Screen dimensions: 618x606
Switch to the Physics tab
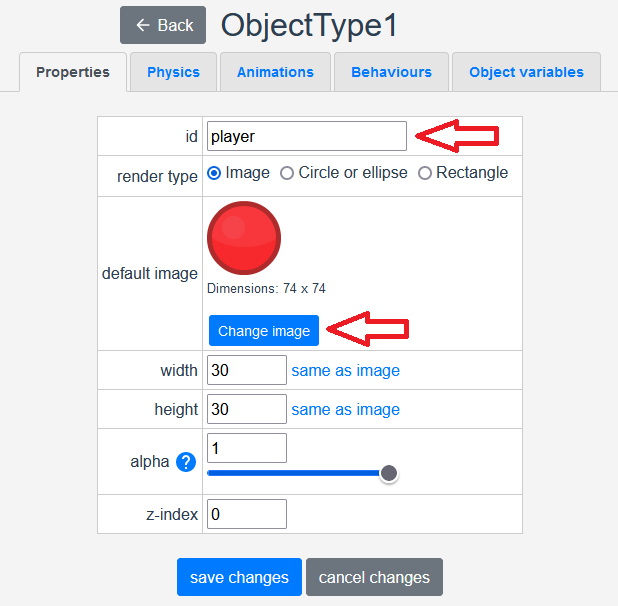[x=173, y=72]
